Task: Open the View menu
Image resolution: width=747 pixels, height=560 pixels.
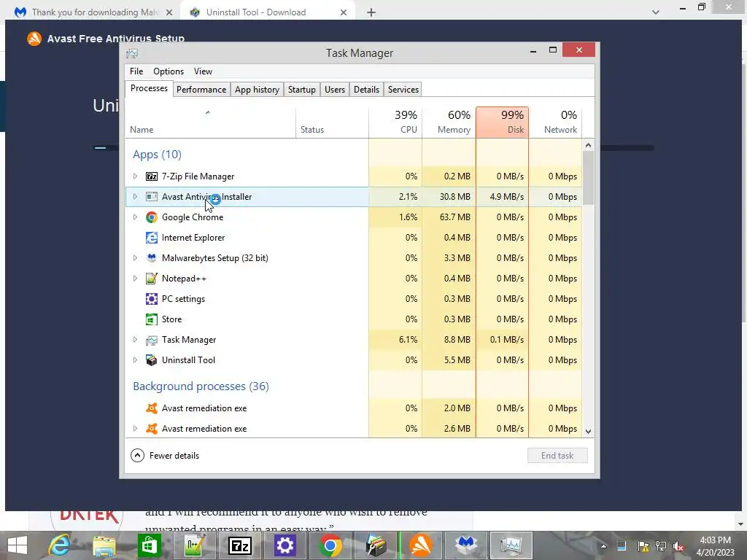Action: tap(203, 71)
